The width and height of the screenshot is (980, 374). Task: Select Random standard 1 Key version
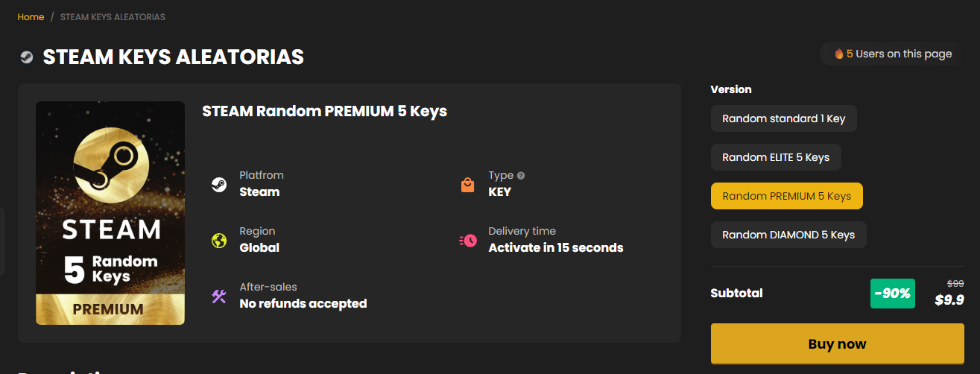[783, 118]
